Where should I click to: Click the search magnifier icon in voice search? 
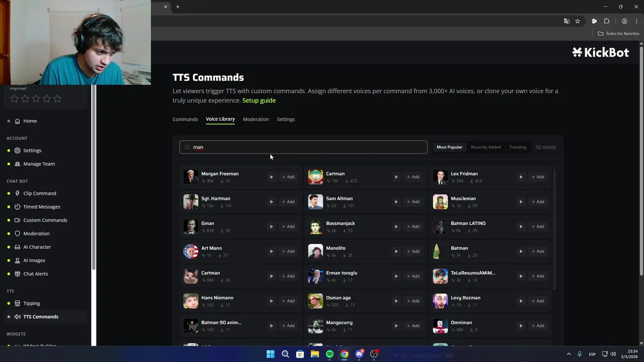pos(187,147)
